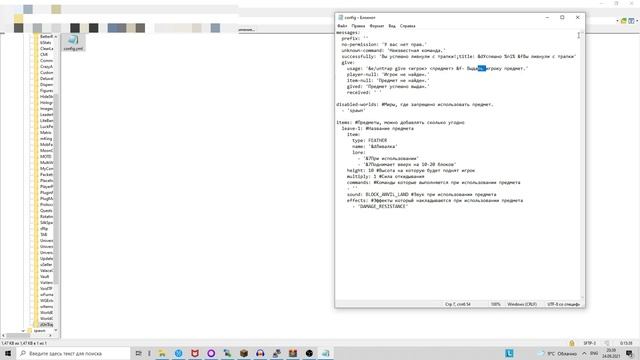Open the black circle taskbar icon
Viewport: 640px width, 360px height.
309,353
